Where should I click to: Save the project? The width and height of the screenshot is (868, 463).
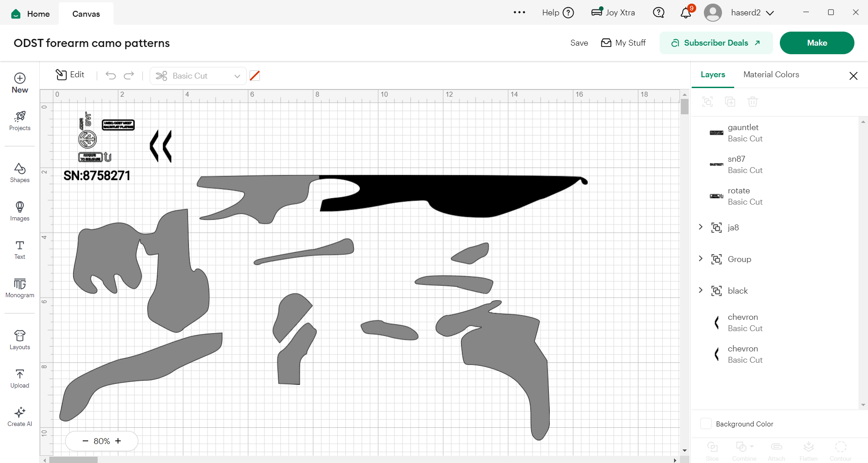(x=579, y=43)
